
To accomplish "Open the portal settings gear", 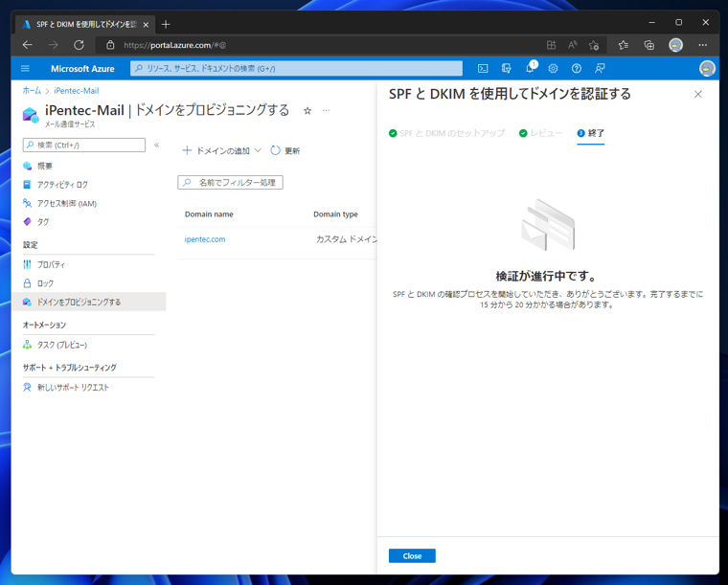I will (x=553, y=69).
